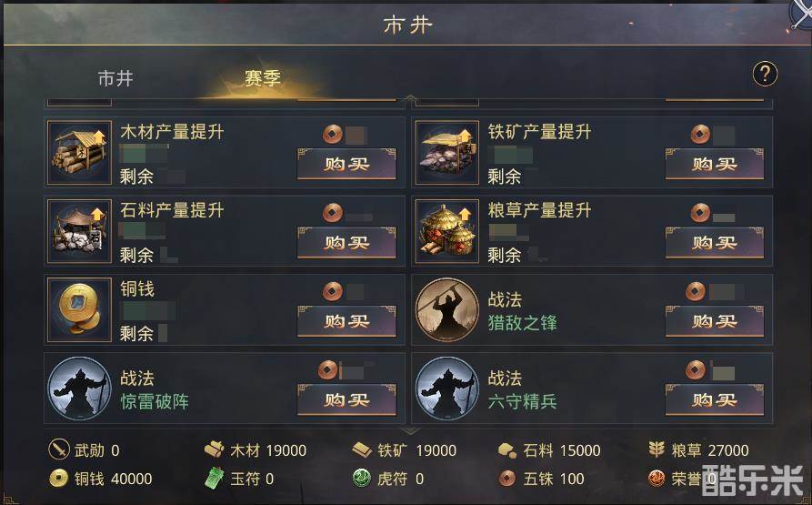812x505 pixels.
Task: Switch to the 市井 tab
Action: coord(115,79)
